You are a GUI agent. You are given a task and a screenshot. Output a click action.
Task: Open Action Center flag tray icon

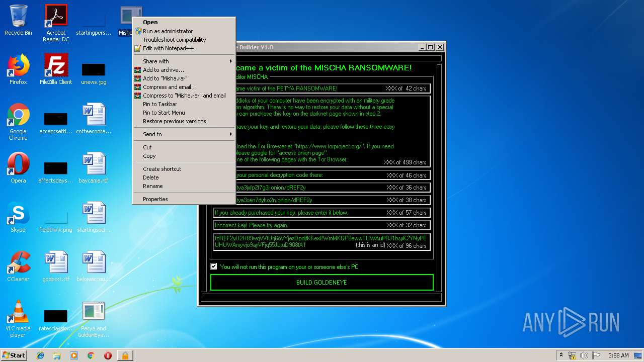tap(596, 355)
